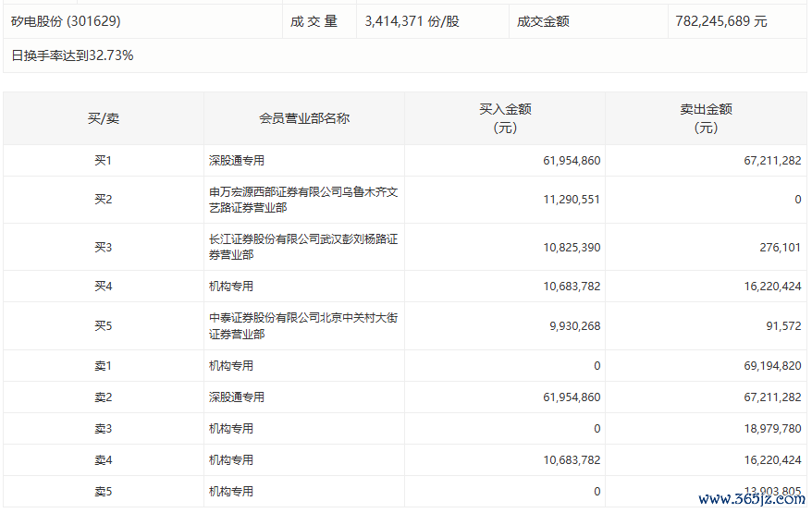The height and width of the screenshot is (513, 812).
Task: Click the turnover amount 782,245,689 元
Action: (720, 21)
